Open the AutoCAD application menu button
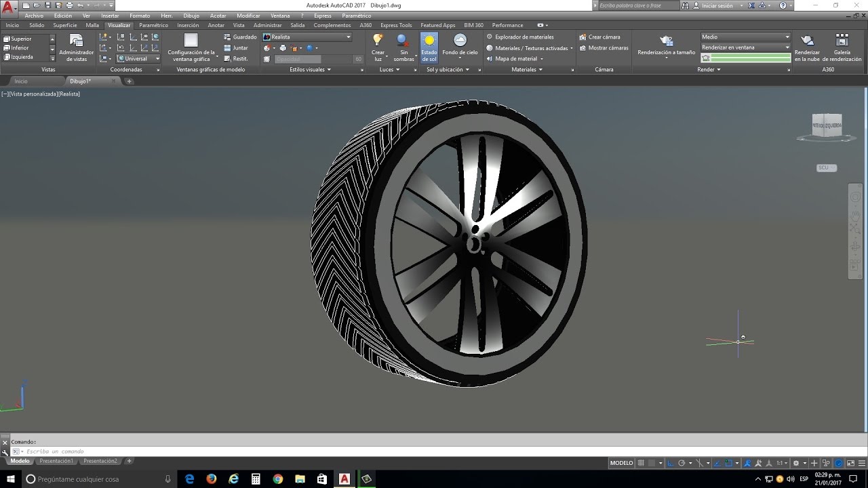This screenshot has width=868, height=488. (x=9, y=8)
